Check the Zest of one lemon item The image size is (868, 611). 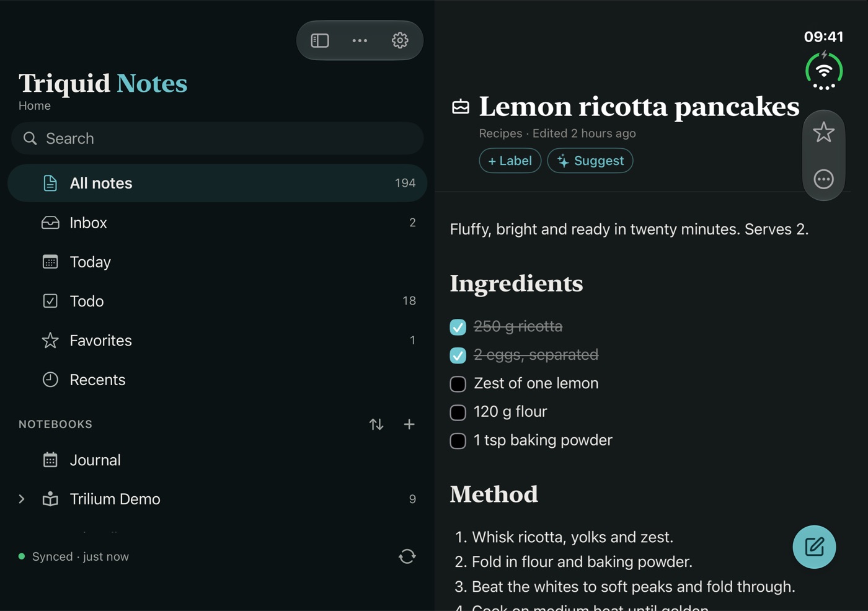(458, 384)
